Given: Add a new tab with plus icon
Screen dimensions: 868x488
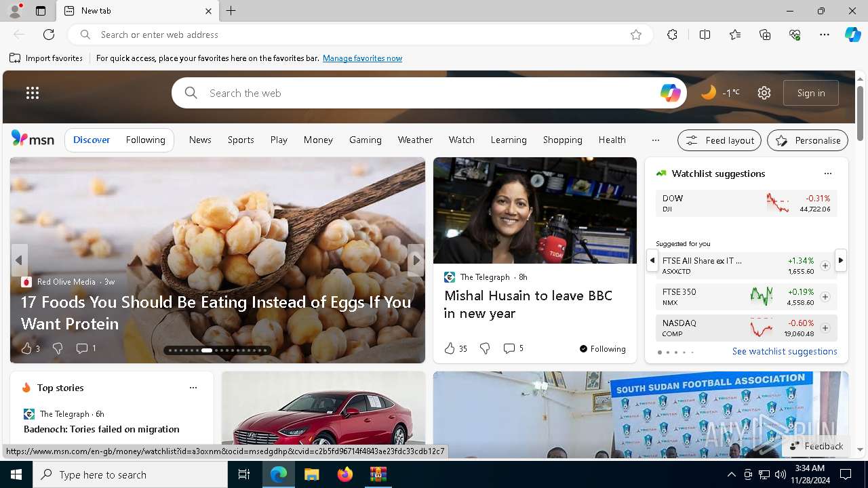Looking at the screenshot, I should click(x=231, y=11).
